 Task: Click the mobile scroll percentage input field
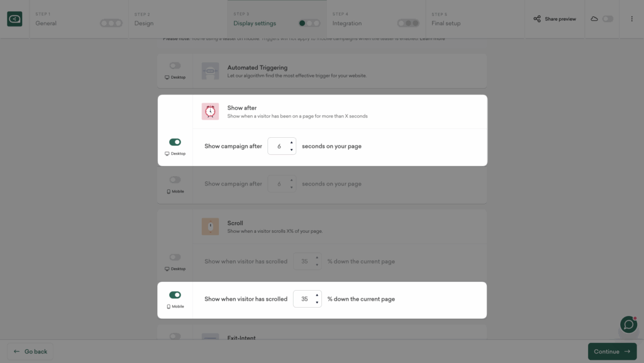coord(304,299)
